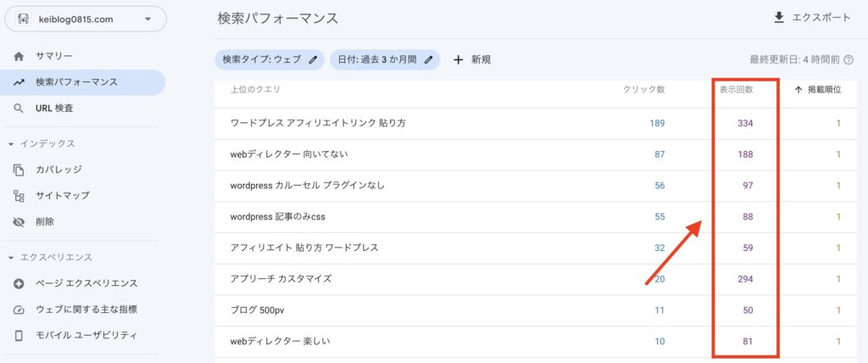
Task: Click the サイトマップ sitemap icon
Action: pos(19,196)
